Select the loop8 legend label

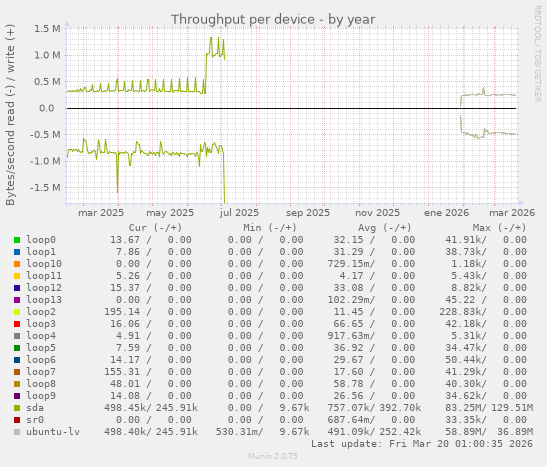[41, 384]
